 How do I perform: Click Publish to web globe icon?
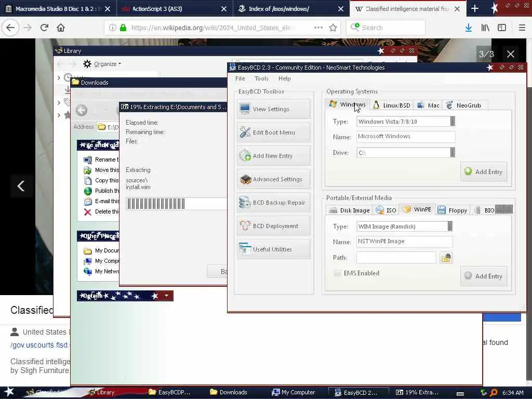pyautogui.click(x=87, y=191)
